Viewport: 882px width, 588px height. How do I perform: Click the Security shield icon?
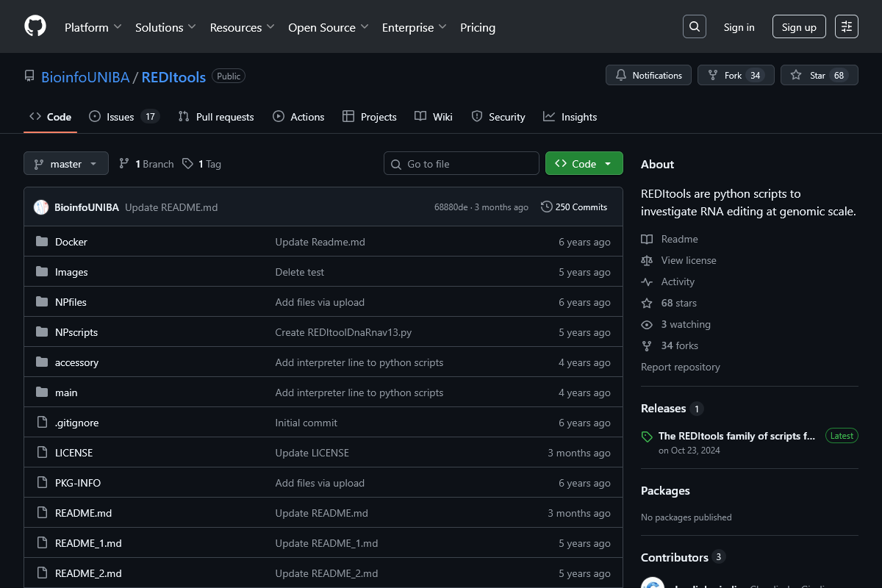[x=478, y=116]
